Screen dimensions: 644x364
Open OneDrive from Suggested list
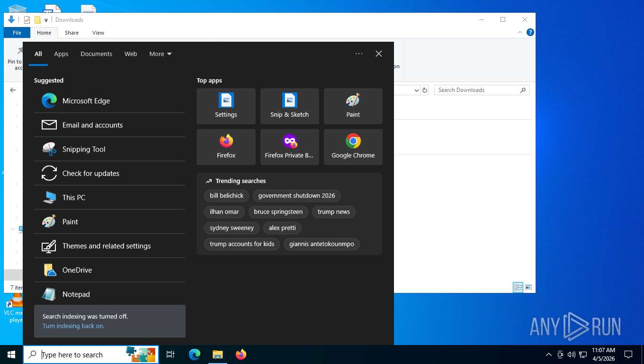109,270
